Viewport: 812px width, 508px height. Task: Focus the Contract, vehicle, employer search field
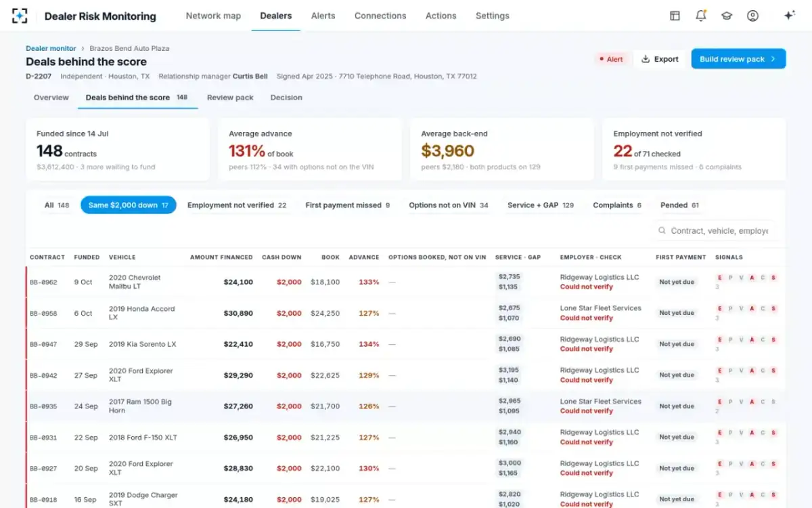tap(715, 231)
